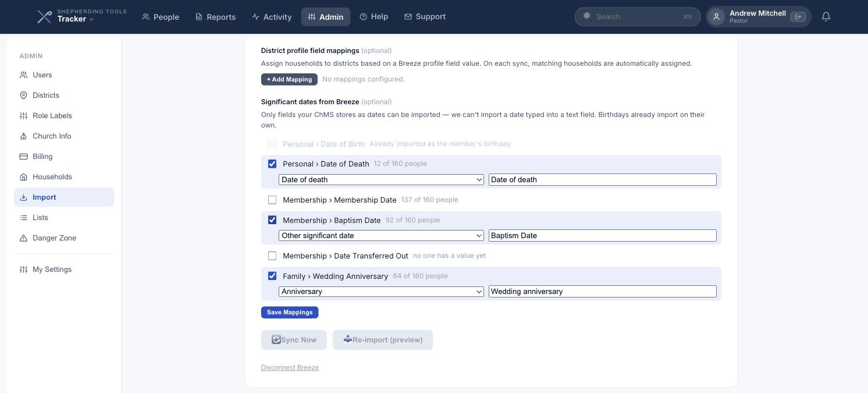Click the Sync Now button label
Image resolution: width=868 pixels, height=393 pixels.
[298, 340]
